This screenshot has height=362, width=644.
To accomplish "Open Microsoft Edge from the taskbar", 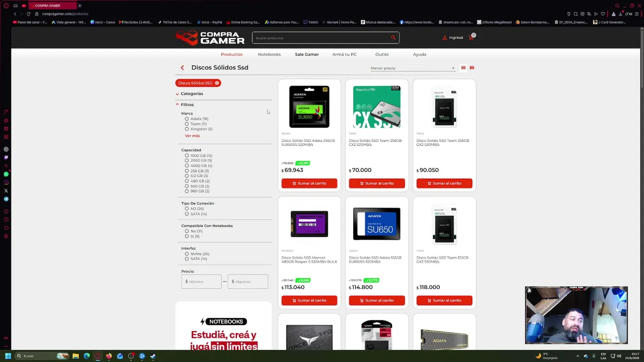I will (87, 356).
